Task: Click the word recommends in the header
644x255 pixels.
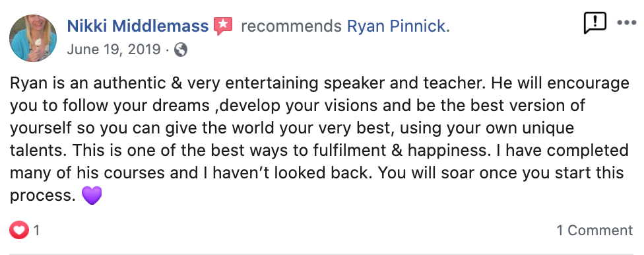Action: [291, 26]
